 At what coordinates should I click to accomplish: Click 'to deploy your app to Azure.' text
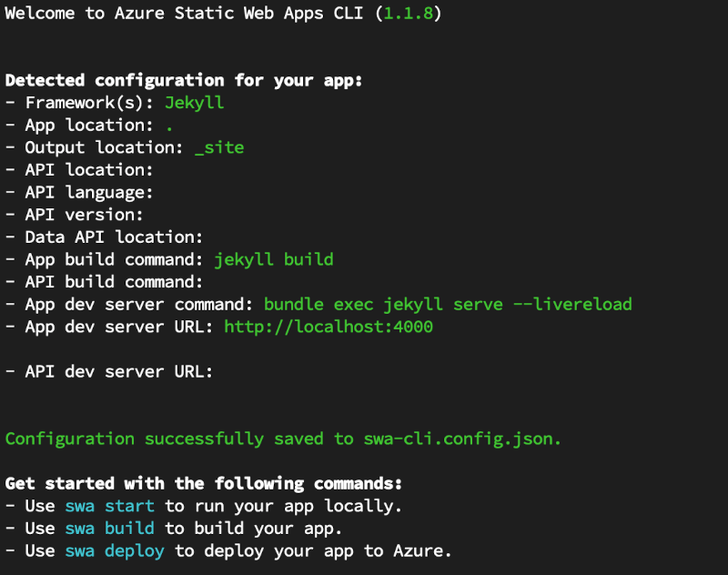(313, 551)
